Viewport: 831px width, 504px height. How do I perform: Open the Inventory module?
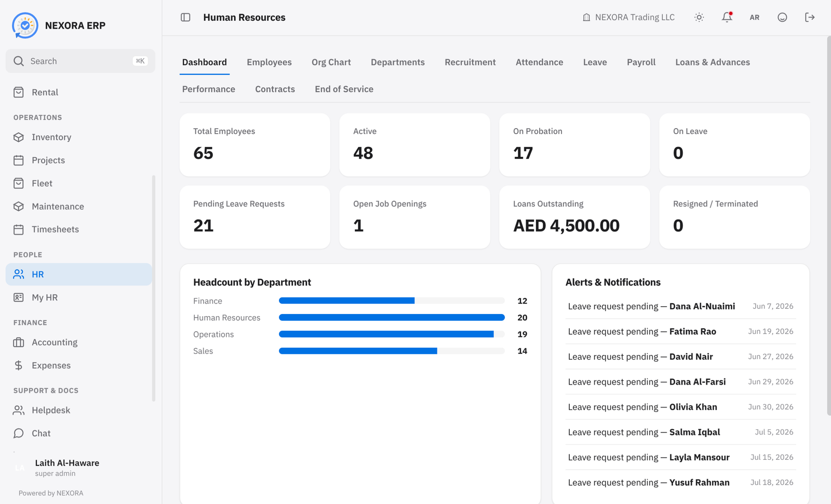[79, 137]
